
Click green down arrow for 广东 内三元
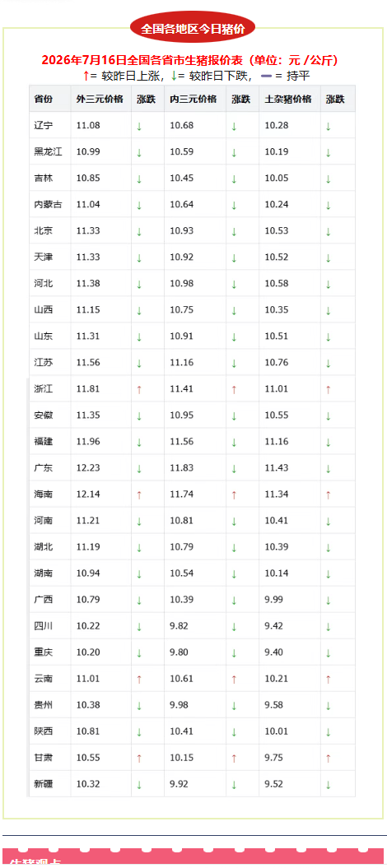(234, 468)
